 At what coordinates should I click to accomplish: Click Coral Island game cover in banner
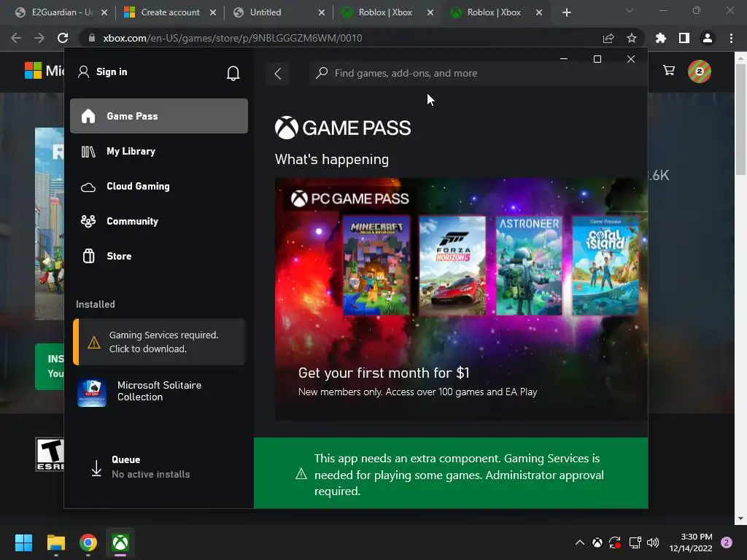click(605, 265)
